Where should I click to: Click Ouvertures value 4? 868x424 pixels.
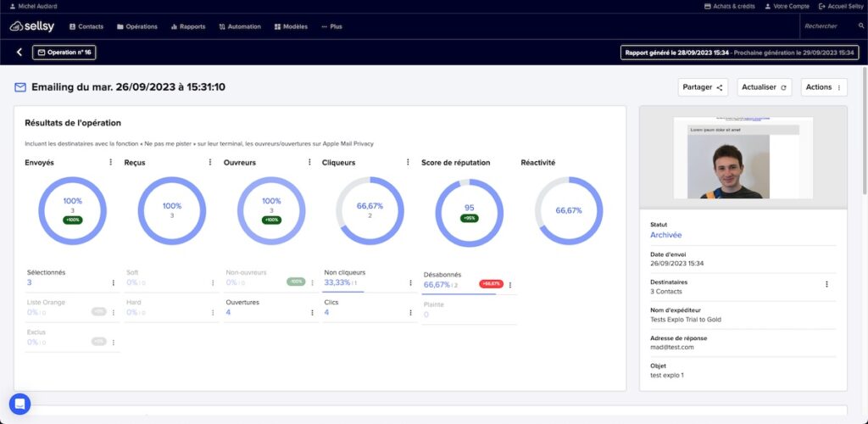[228, 313]
